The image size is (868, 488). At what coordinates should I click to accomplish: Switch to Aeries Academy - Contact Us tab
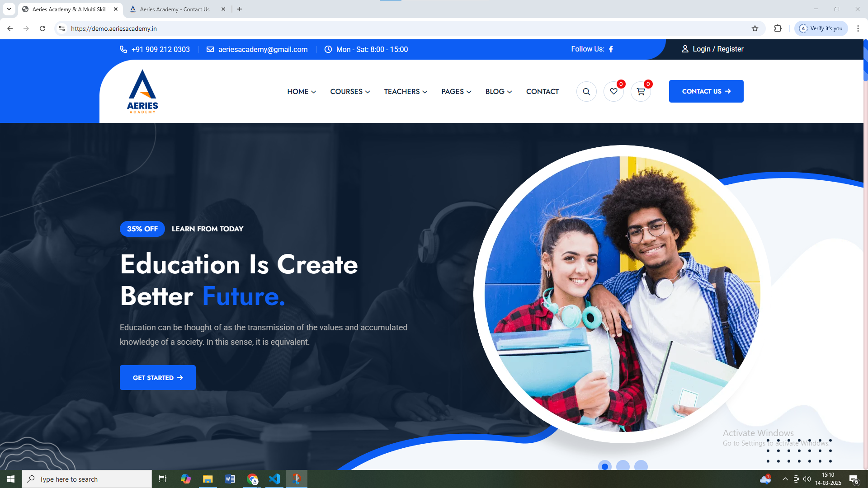pyautogui.click(x=175, y=9)
